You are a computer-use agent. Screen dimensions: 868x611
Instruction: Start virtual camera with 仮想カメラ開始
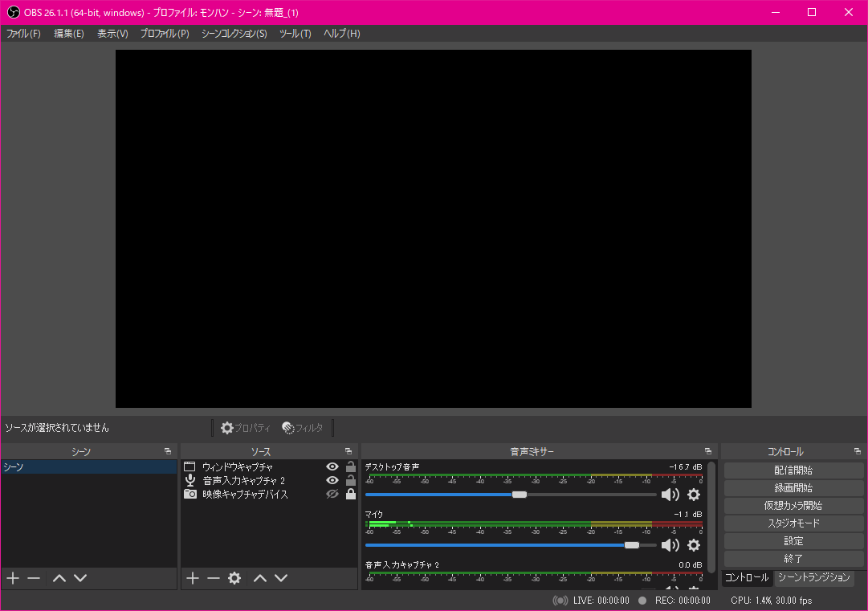[x=793, y=506]
